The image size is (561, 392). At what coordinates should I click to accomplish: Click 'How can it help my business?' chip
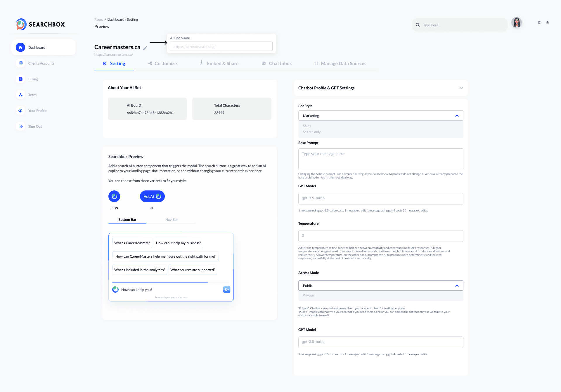coord(179,243)
